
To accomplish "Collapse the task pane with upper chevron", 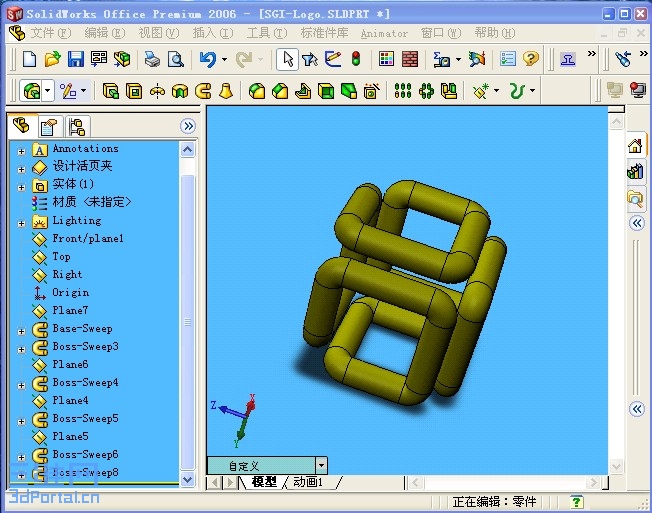I will 637,223.
